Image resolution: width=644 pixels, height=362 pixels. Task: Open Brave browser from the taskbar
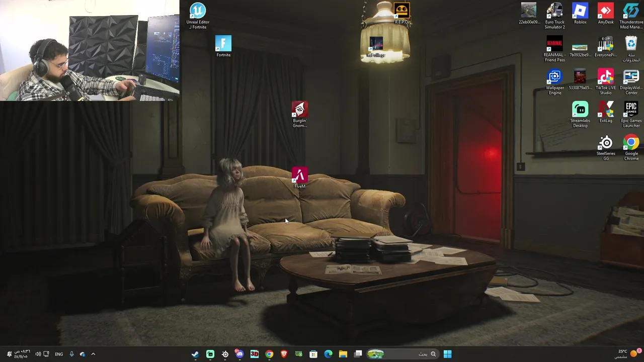(x=284, y=354)
